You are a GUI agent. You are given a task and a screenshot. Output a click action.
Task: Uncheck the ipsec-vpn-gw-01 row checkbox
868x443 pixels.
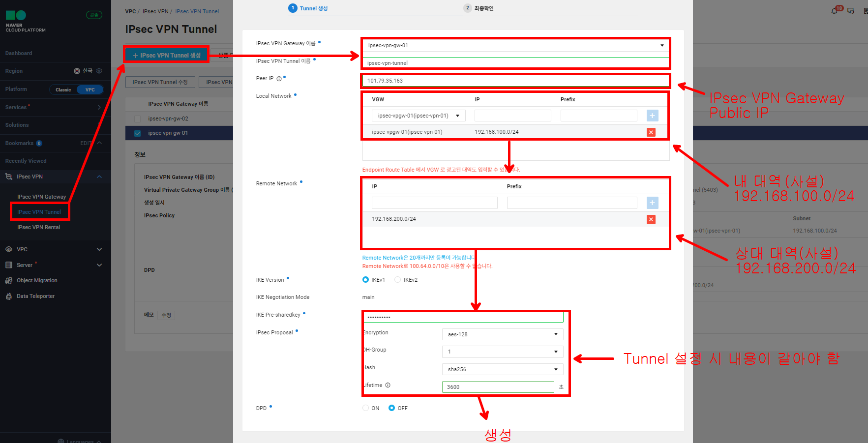tap(137, 133)
